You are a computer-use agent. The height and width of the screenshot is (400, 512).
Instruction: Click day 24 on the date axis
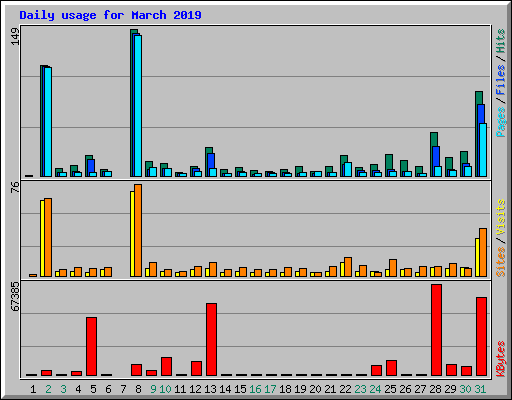pyautogui.click(x=375, y=389)
